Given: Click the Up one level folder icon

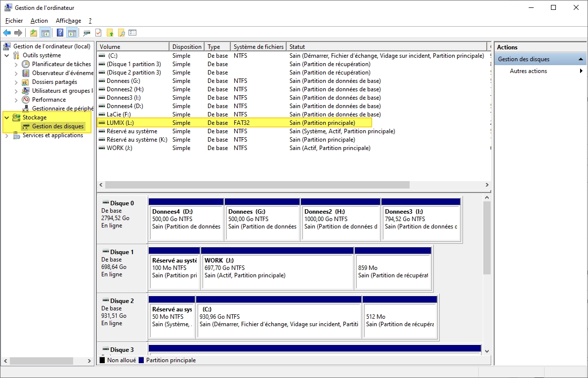Looking at the screenshot, I should click(x=33, y=33).
